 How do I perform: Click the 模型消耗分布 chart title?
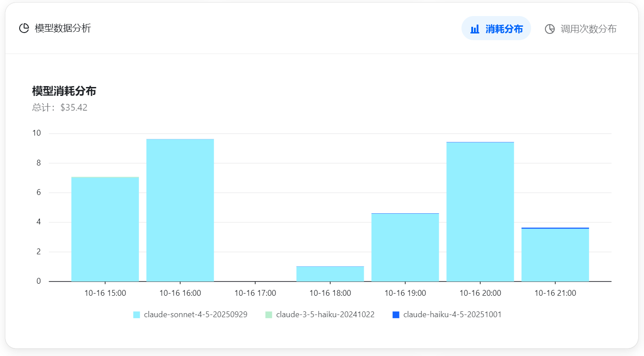(64, 91)
